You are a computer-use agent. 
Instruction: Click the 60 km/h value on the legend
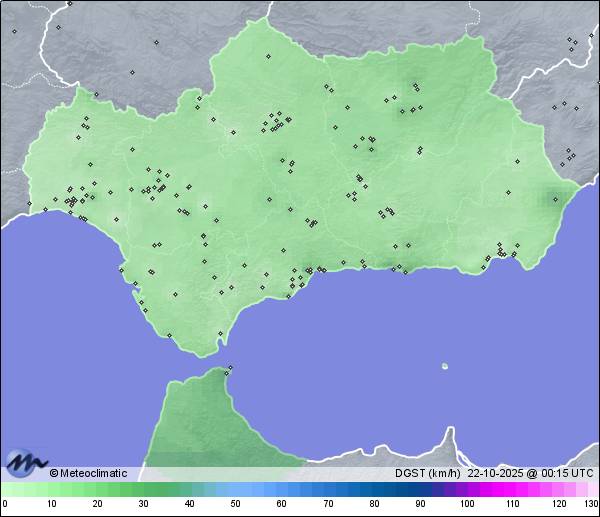coord(281,504)
